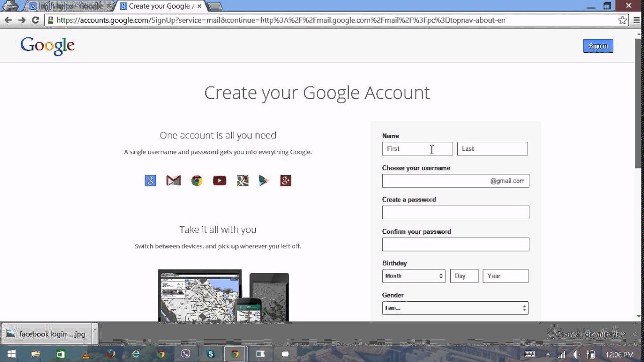Go back with the browser back arrow
The width and height of the screenshot is (644, 362).
pyautogui.click(x=8, y=20)
